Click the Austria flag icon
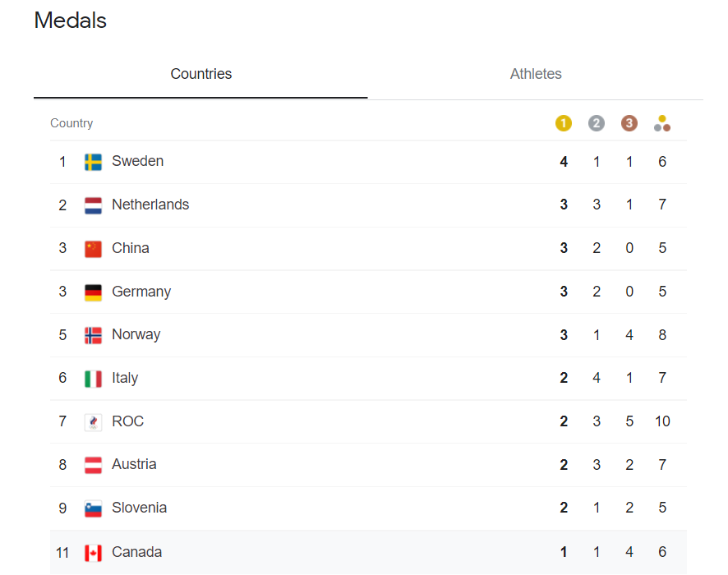 point(93,465)
